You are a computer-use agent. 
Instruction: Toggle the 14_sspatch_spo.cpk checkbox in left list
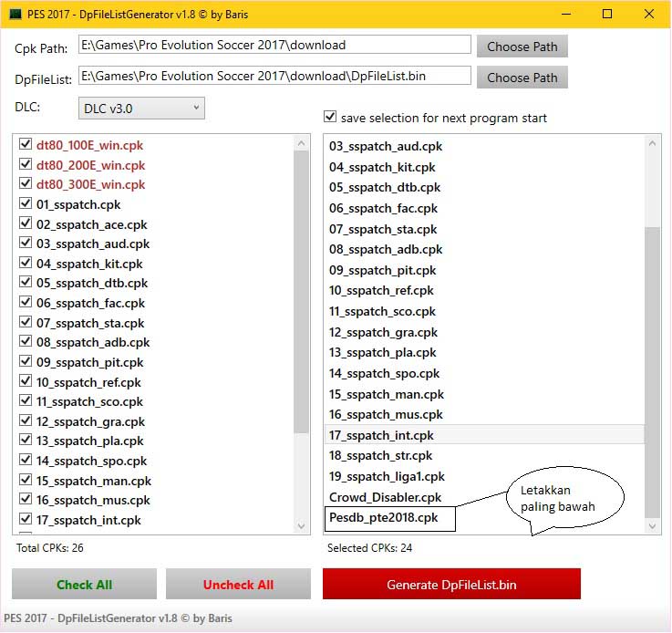coord(26,460)
